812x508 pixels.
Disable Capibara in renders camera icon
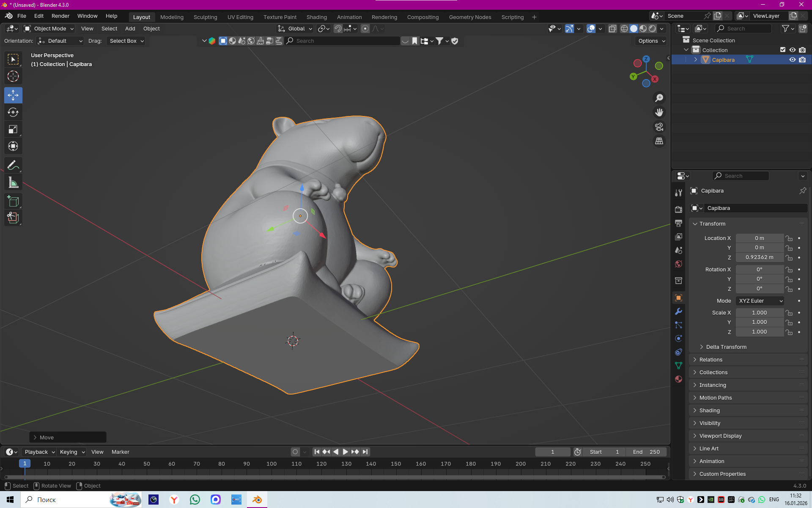click(x=802, y=60)
